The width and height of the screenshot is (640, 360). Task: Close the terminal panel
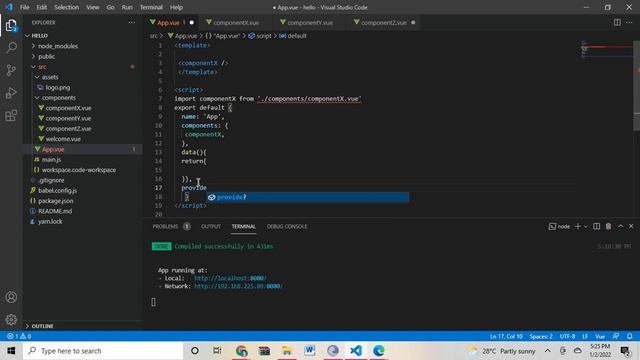click(631, 226)
